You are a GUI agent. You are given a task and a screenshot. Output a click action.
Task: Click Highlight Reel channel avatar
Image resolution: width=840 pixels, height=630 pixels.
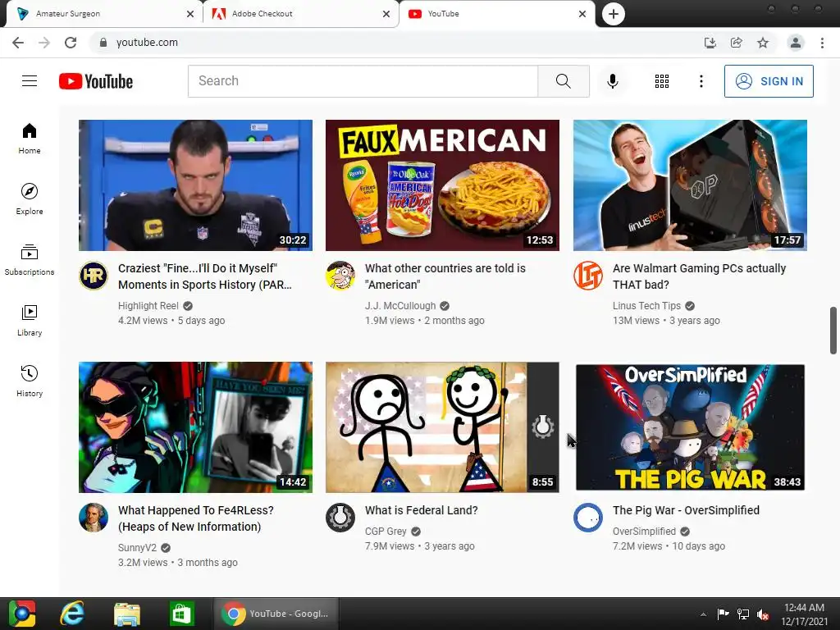click(x=94, y=276)
